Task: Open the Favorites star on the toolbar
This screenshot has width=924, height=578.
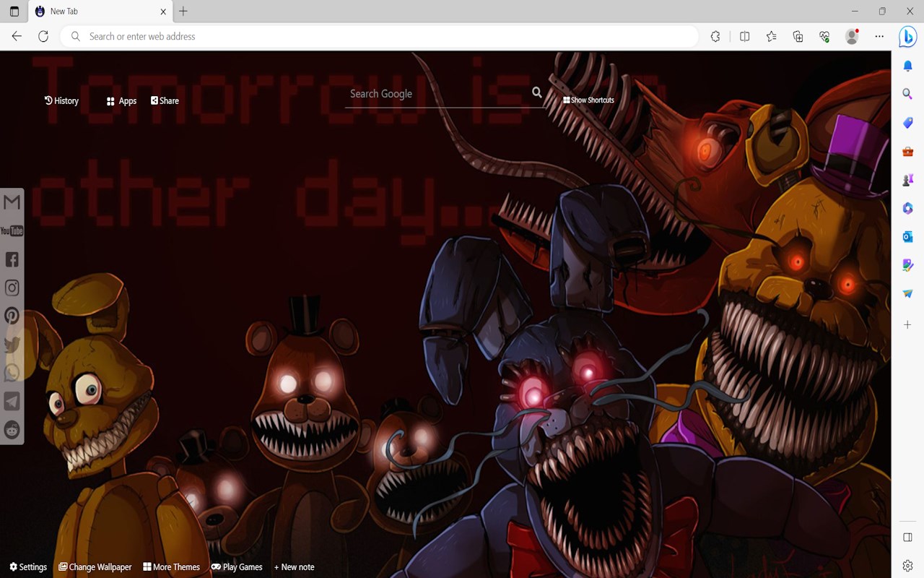Action: tap(771, 36)
